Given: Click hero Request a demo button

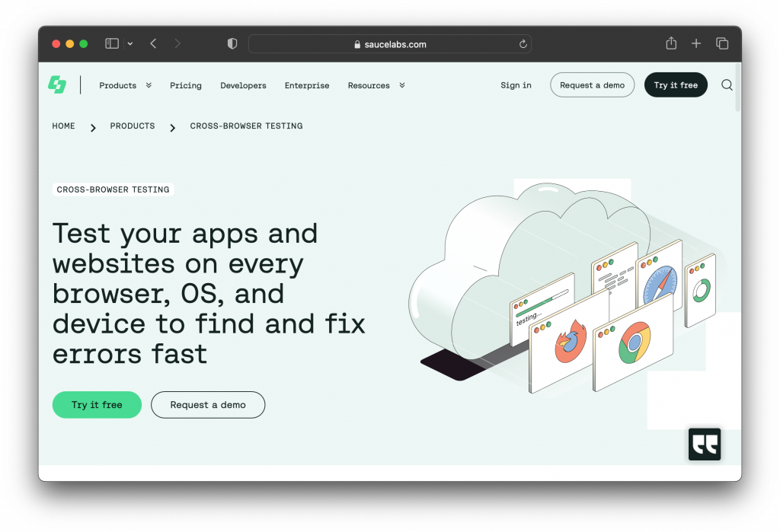Looking at the screenshot, I should click(208, 405).
